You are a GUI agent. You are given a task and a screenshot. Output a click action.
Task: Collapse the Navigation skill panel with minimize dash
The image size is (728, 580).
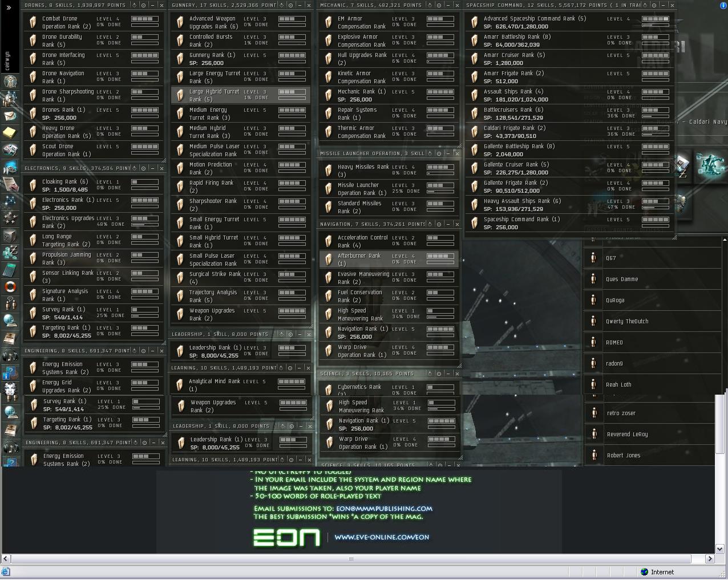[x=448, y=224]
